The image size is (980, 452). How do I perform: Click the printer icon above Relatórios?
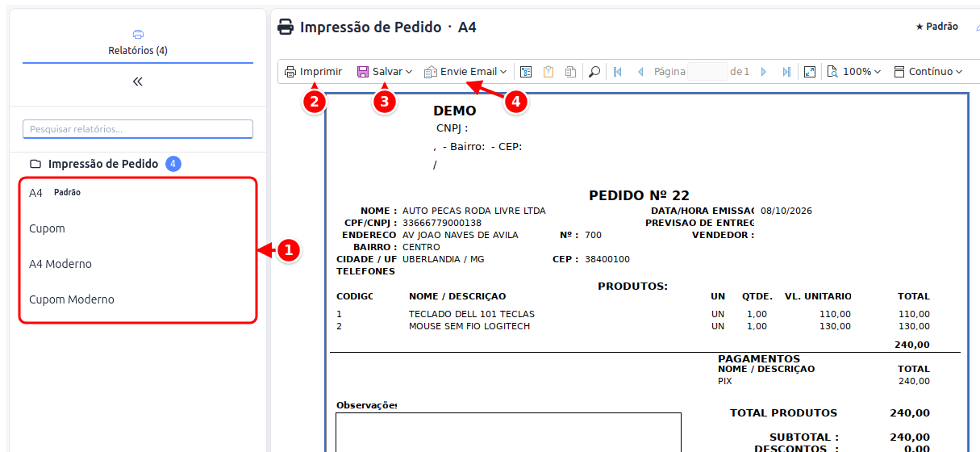[x=138, y=35]
